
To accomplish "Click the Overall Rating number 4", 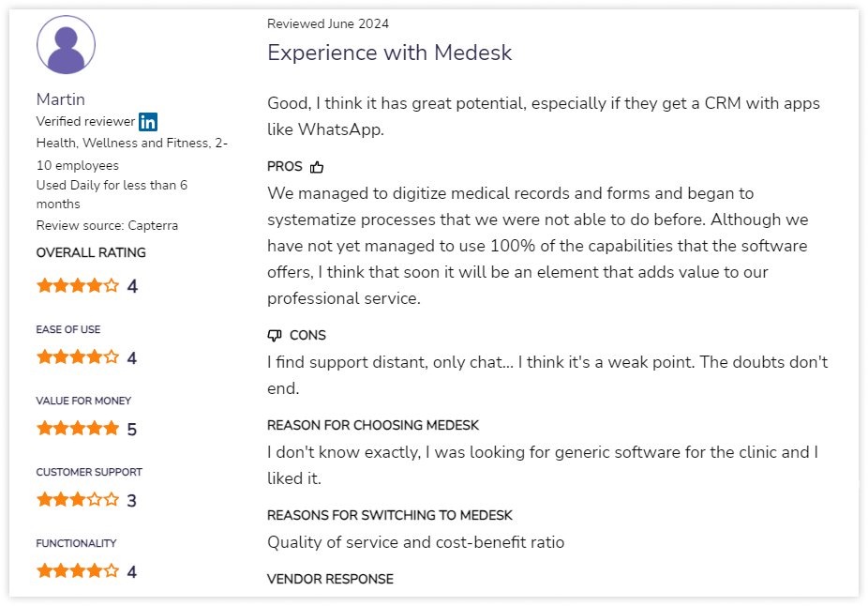I will (x=132, y=286).
